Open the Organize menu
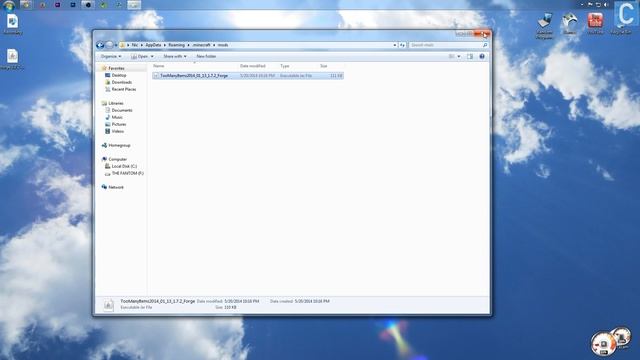The width and height of the screenshot is (640, 360). pos(111,56)
